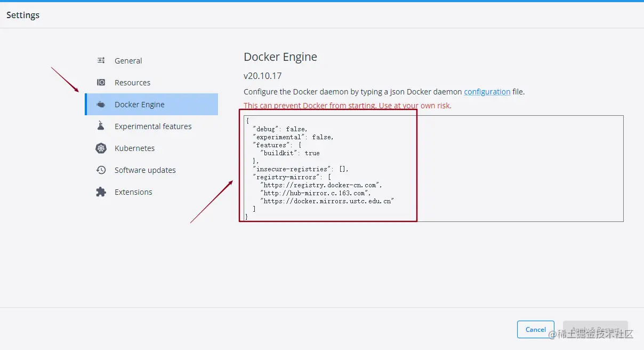The width and height of the screenshot is (644, 350).
Task: Click the red risk warning text
Action: pyautogui.click(x=348, y=106)
